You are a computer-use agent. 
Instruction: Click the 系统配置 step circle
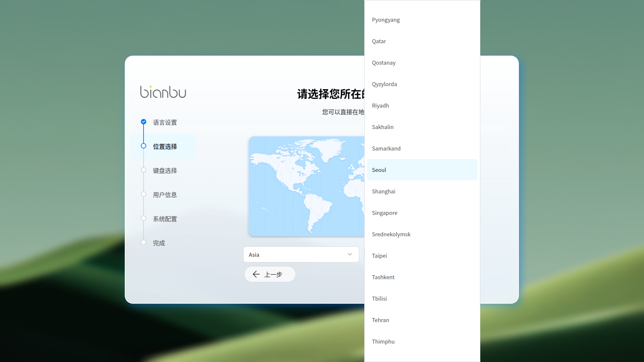144,218
